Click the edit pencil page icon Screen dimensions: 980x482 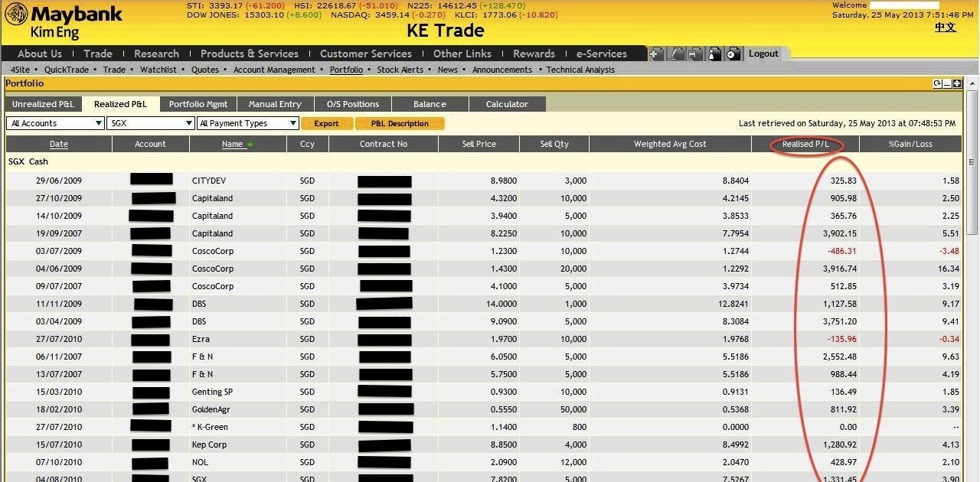676,54
